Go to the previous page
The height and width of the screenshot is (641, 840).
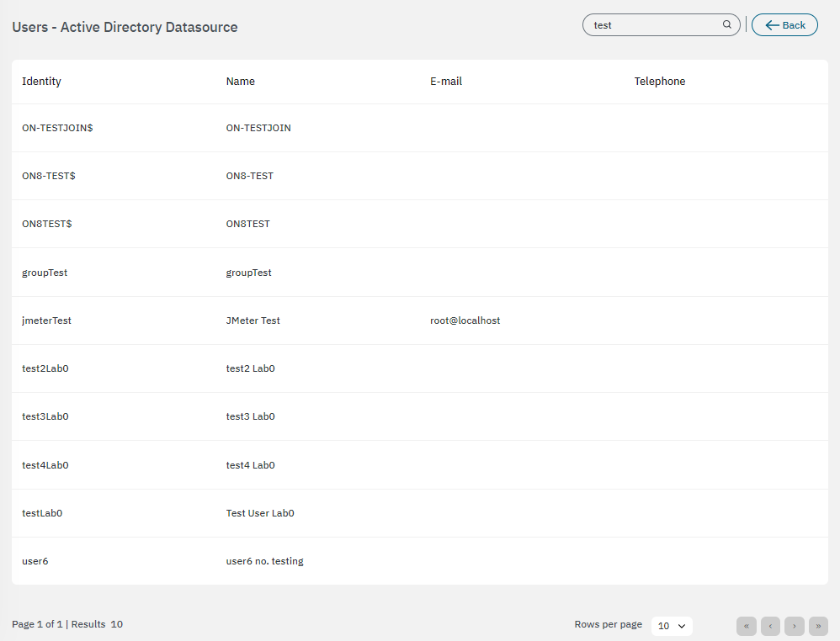point(770,626)
